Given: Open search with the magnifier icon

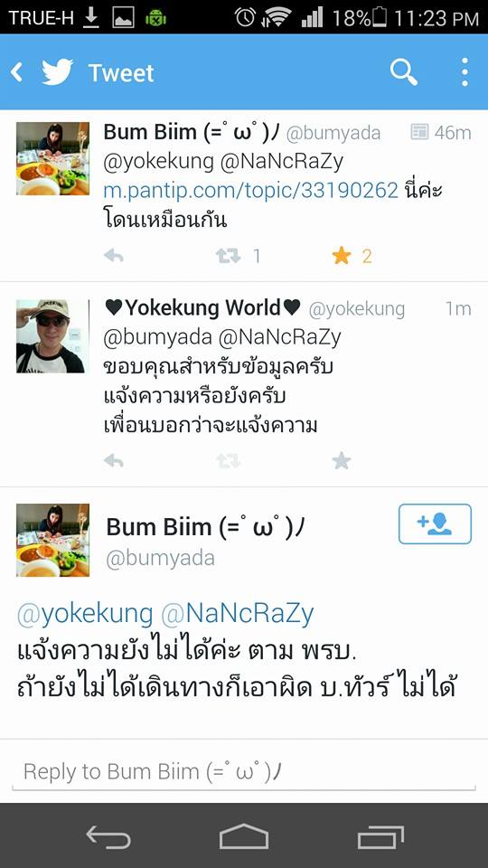Looking at the screenshot, I should click(x=403, y=72).
